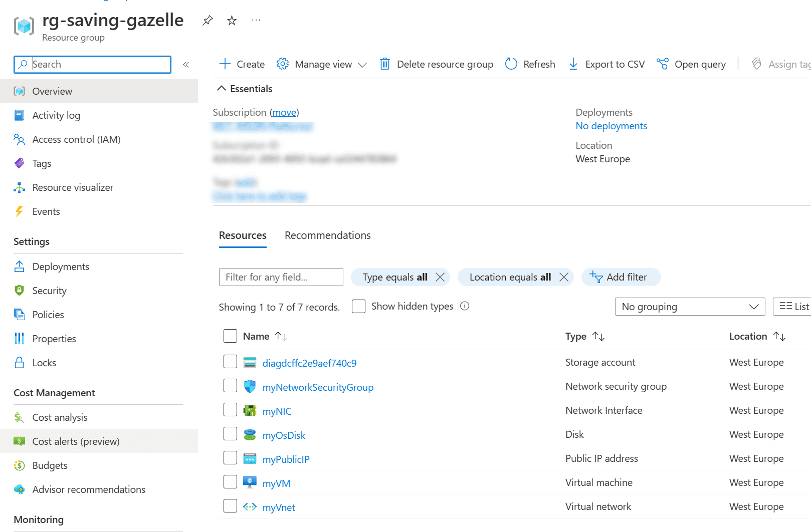Open the more options ellipsis near title

click(256, 20)
